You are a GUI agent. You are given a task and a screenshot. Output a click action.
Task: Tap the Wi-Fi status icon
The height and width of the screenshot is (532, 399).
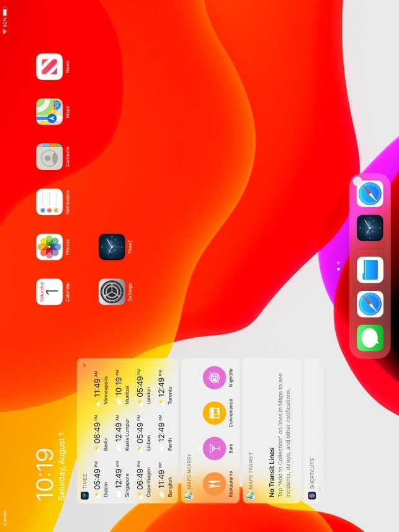5,31
